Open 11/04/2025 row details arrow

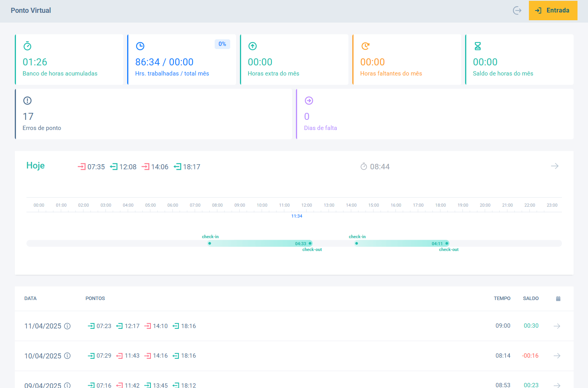point(557,326)
